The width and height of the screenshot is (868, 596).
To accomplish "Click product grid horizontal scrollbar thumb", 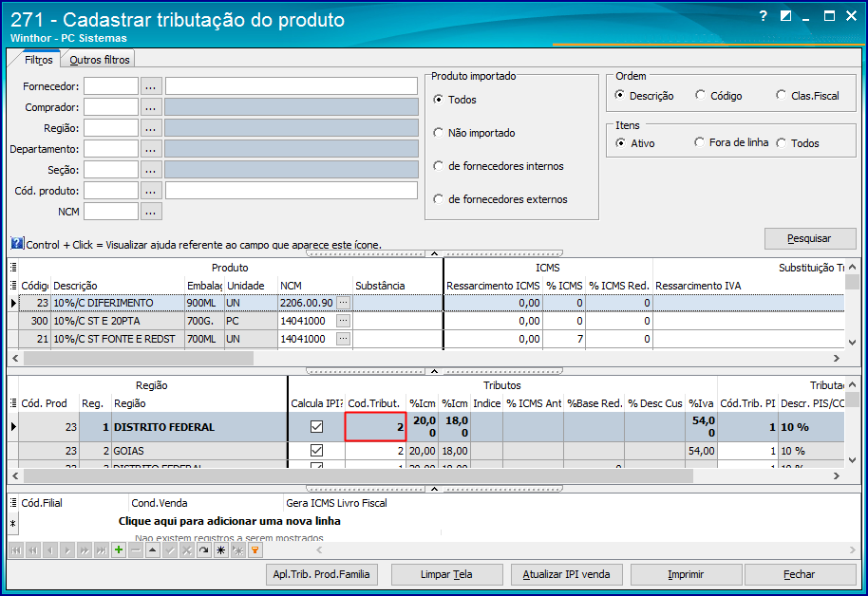I will coord(139,358).
